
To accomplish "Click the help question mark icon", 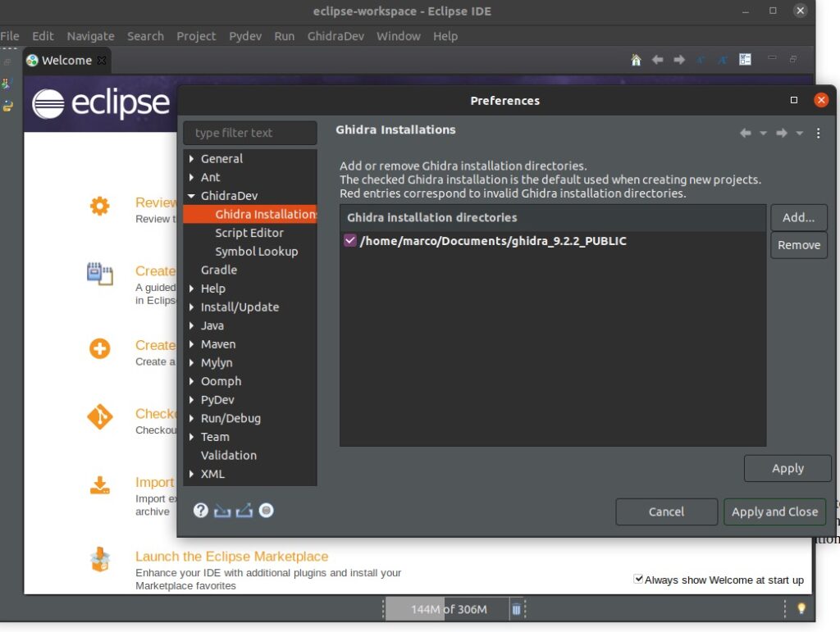I will click(x=201, y=511).
